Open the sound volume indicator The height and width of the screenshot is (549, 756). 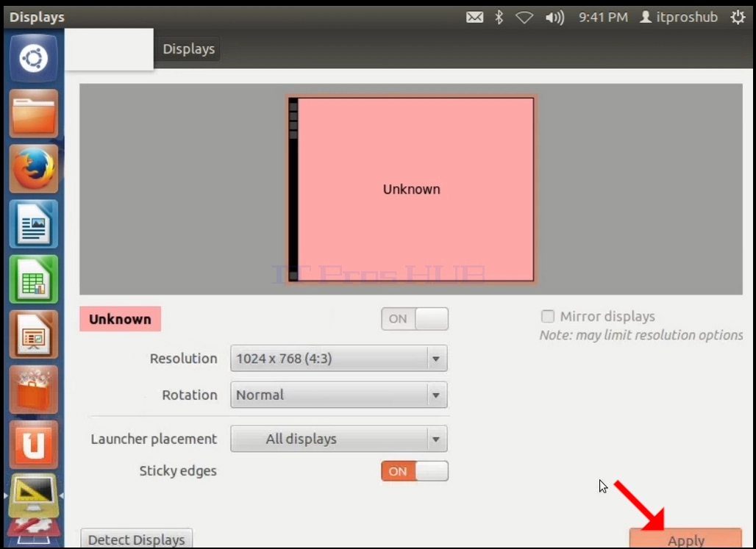(554, 18)
